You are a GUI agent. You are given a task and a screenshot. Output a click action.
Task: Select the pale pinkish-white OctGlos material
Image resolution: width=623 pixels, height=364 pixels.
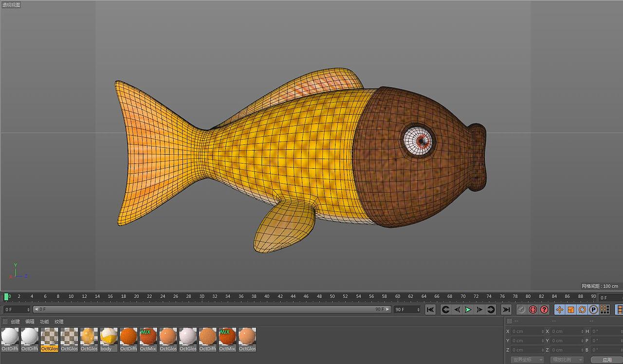(188, 339)
